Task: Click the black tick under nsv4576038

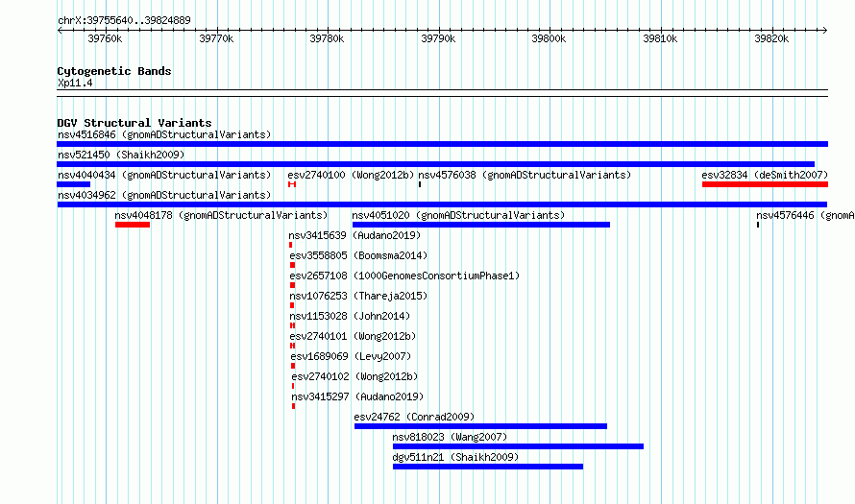Action: click(x=420, y=184)
